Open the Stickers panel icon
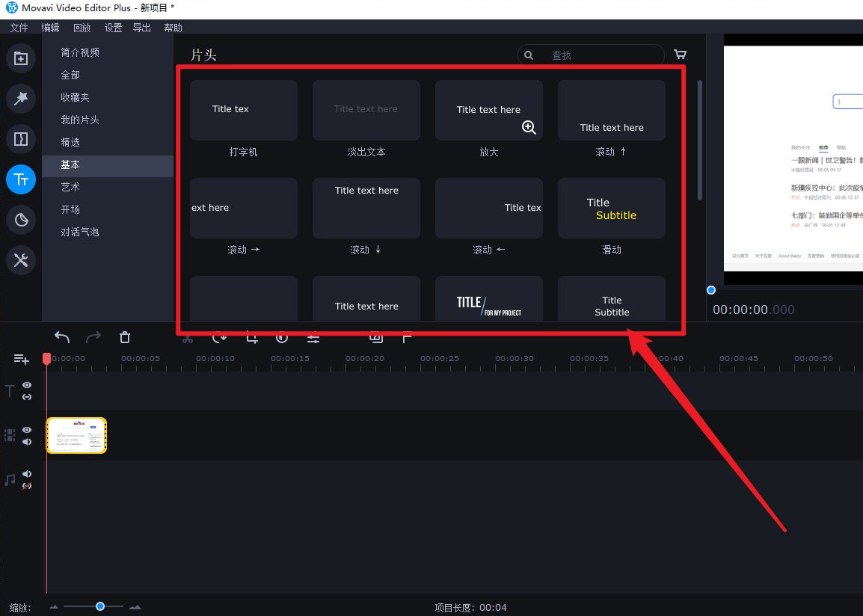The width and height of the screenshot is (863, 616). 21,220
